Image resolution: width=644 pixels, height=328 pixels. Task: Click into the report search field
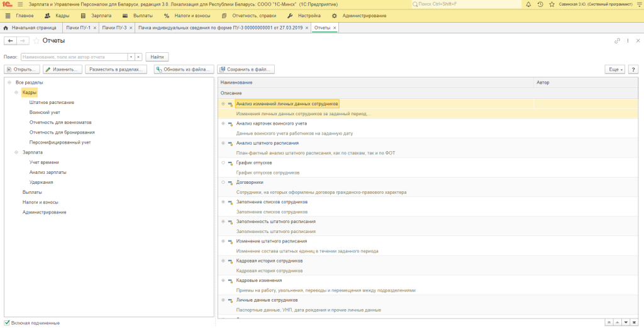coord(74,57)
